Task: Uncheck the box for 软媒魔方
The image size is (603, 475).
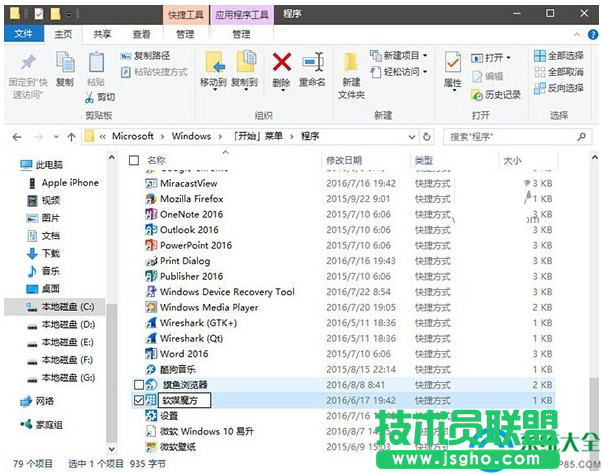Action: 138,400
